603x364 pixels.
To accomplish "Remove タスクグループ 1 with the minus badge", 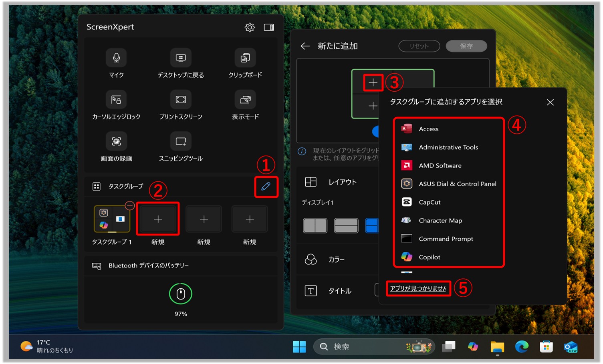I will [129, 206].
